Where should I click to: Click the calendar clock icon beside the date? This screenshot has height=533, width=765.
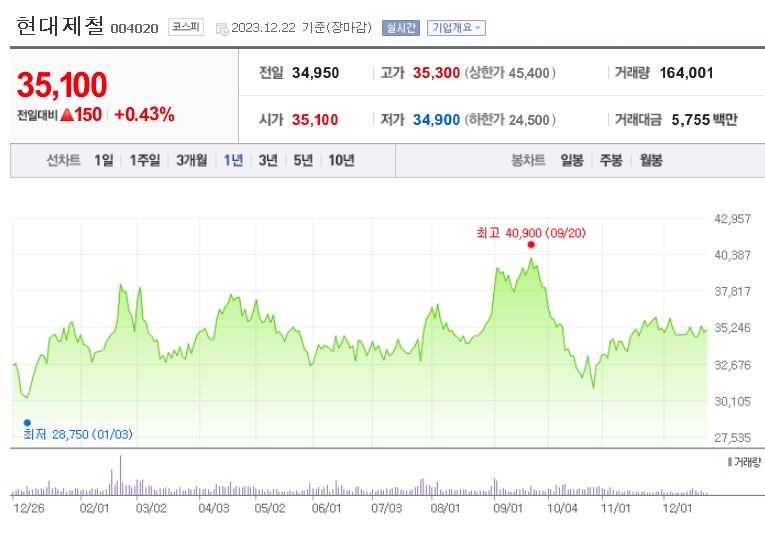222,29
